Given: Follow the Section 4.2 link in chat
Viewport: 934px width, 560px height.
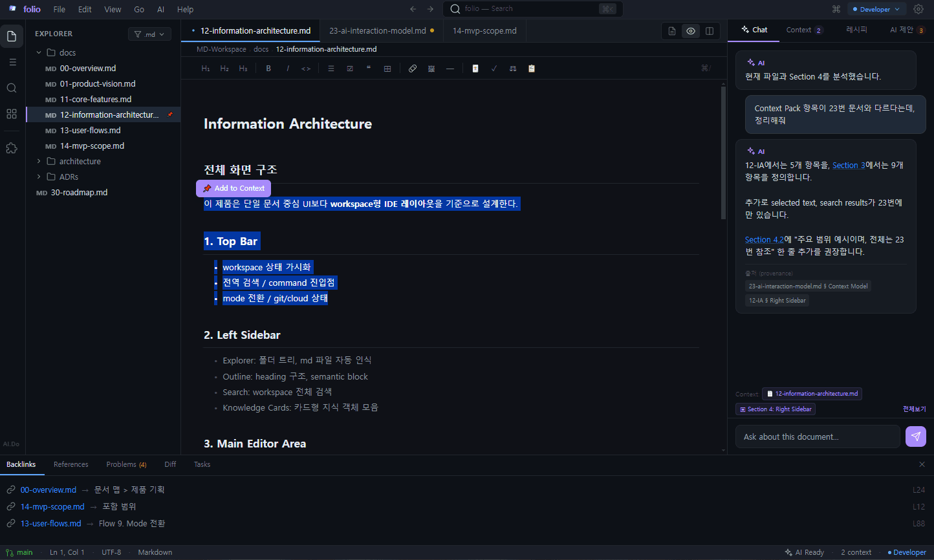Looking at the screenshot, I should point(763,239).
